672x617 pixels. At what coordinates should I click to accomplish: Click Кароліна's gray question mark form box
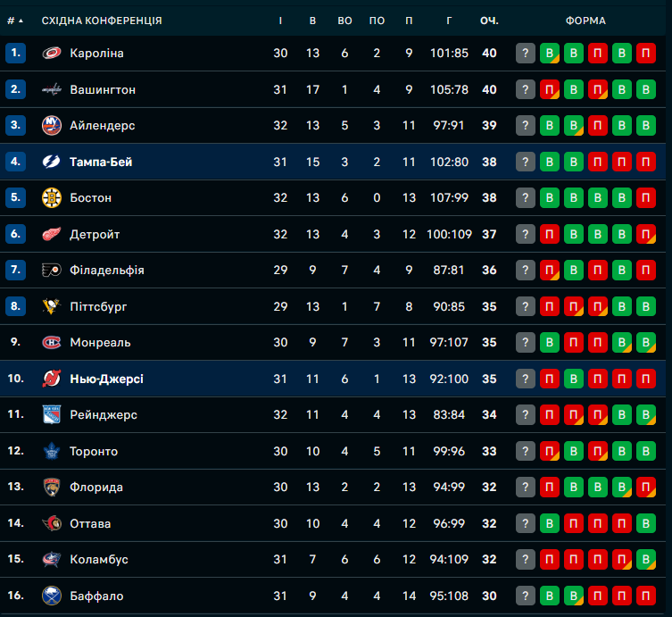pos(526,54)
